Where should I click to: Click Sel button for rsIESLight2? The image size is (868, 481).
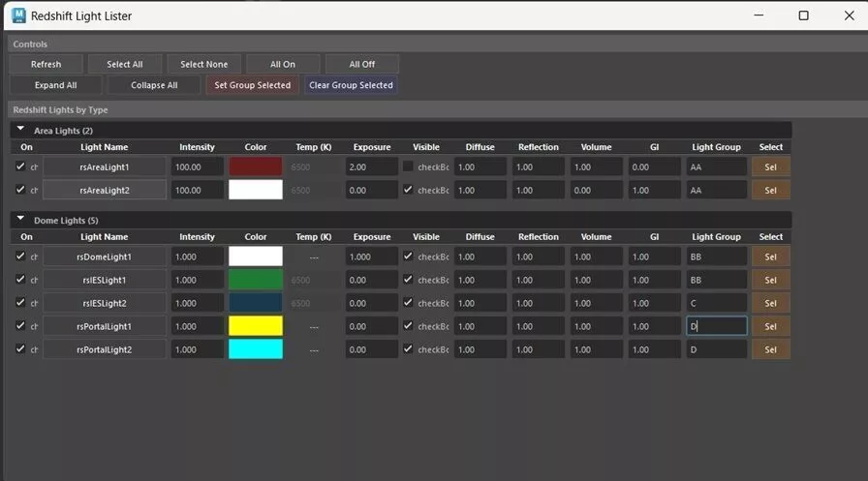[x=770, y=303]
